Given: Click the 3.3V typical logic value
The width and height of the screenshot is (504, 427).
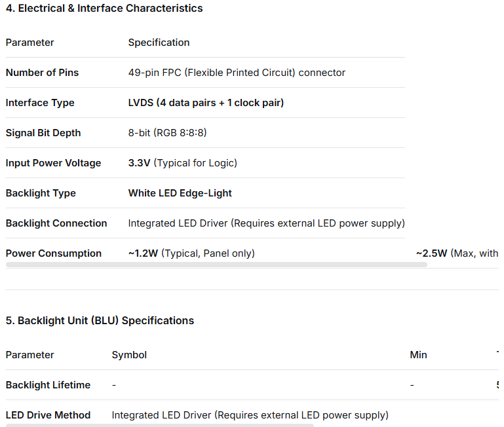Looking at the screenshot, I should coord(182,163).
